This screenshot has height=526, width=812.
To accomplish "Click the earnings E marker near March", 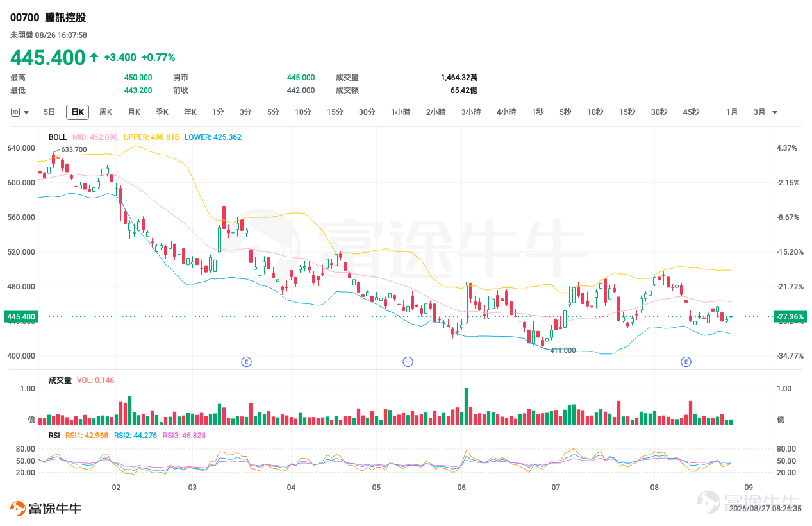I will click(246, 362).
